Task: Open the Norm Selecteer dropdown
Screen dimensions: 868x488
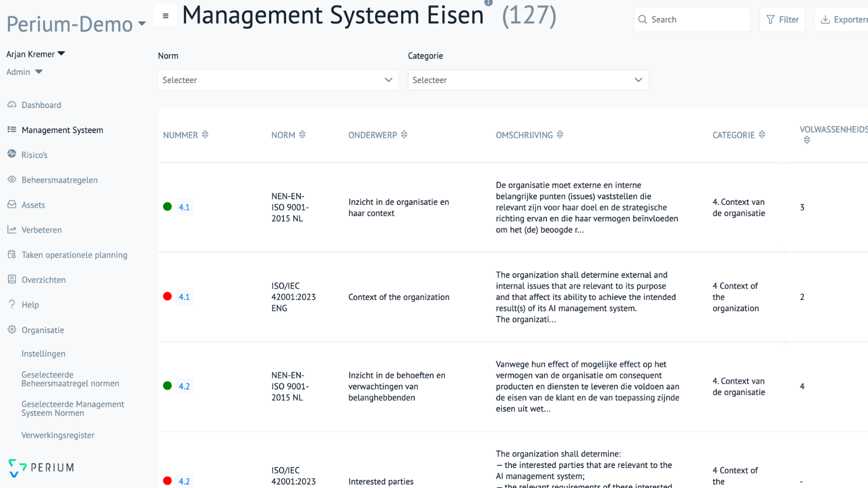Action: (278, 80)
